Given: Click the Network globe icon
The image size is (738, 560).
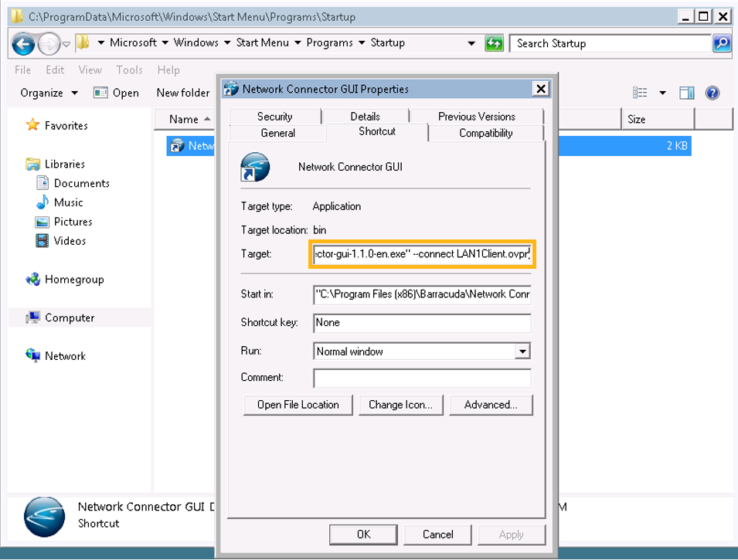Looking at the screenshot, I should coord(33,355).
